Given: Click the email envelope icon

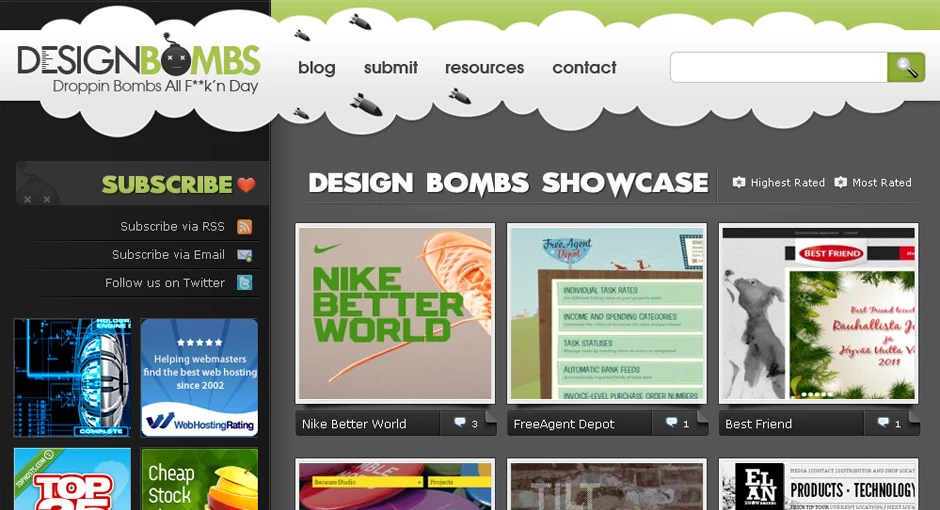Looking at the screenshot, I should pyautogui.click(x=244, y=255).
